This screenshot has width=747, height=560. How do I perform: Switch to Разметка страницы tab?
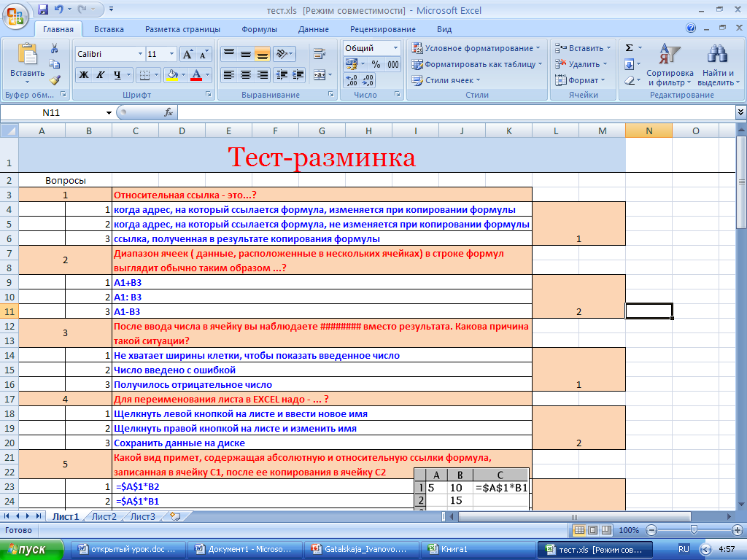(182, 29)
